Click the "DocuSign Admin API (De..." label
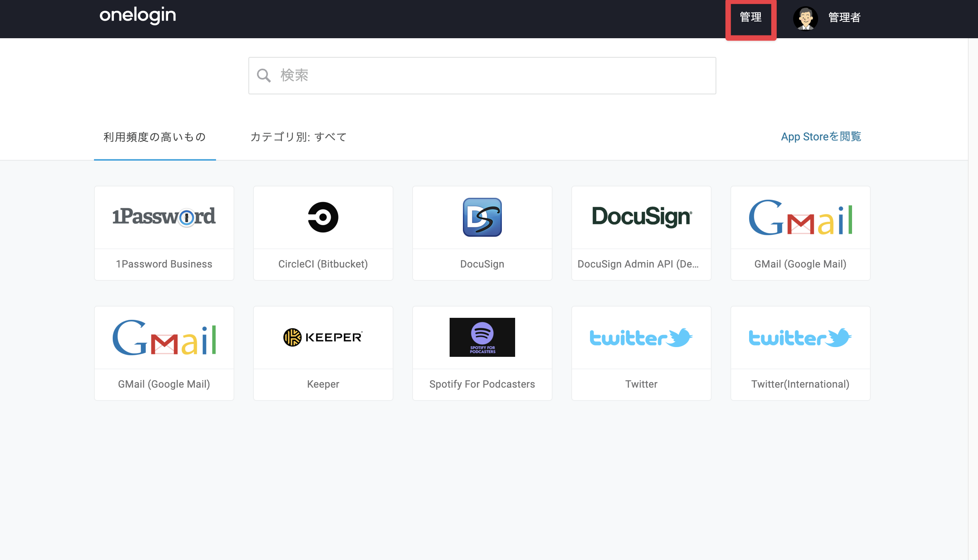This screenshot has width=978, height=560. click(638, 264)
